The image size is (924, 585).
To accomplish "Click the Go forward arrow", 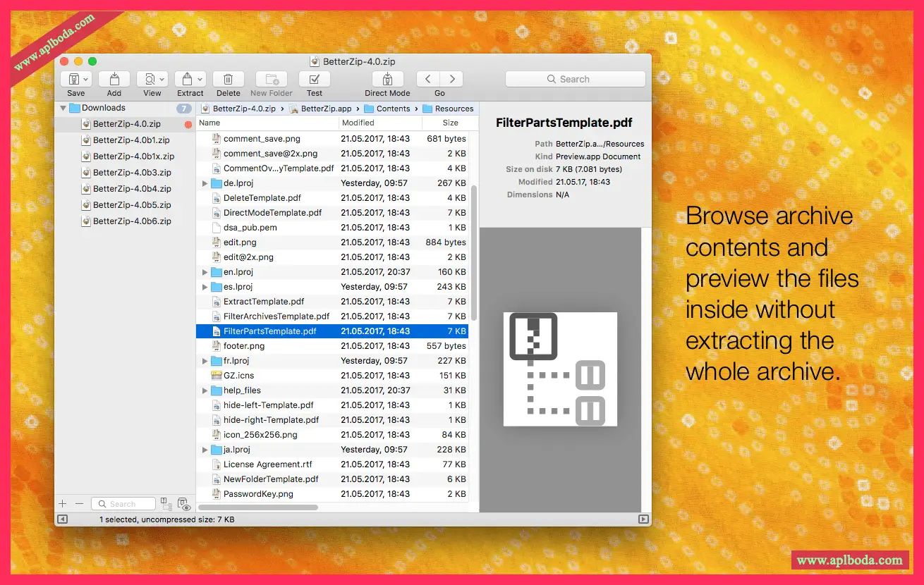I will [x=451, y=80].
